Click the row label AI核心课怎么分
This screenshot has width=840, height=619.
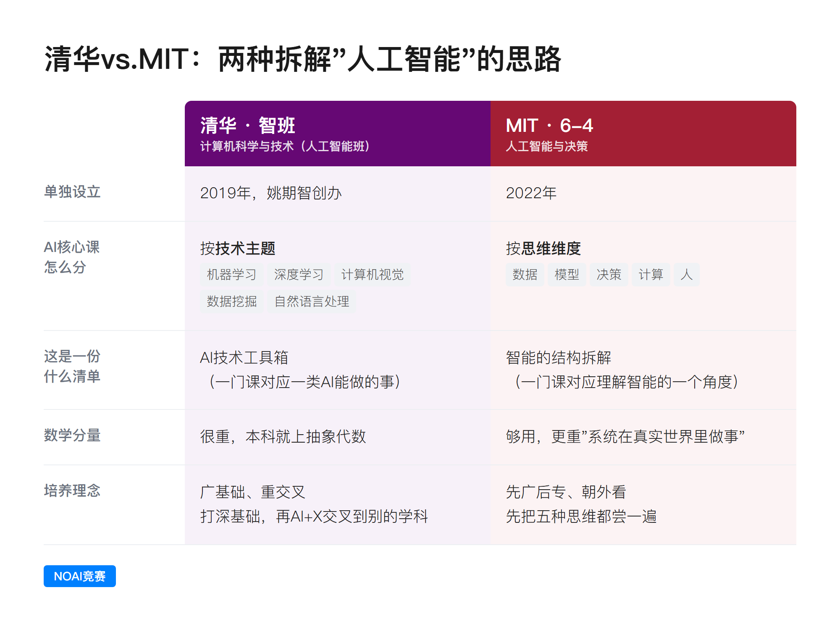pos(72,257)
